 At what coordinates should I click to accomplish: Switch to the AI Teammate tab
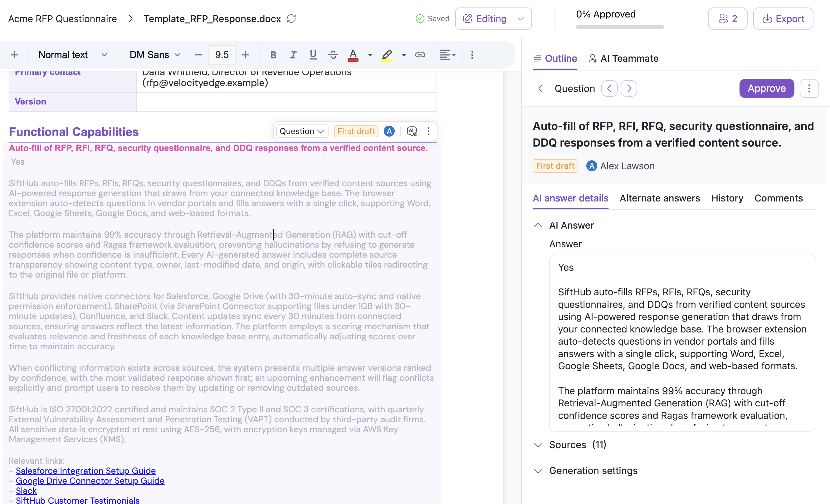point(623,59)
